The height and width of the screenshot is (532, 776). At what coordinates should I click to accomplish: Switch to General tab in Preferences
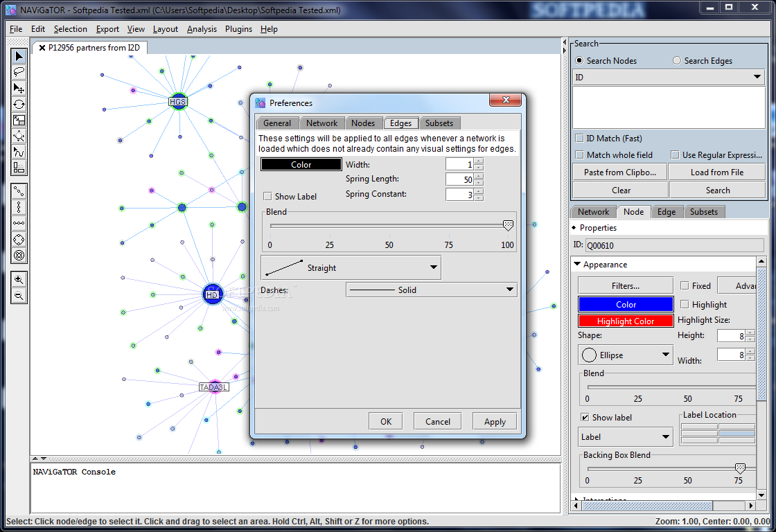(x=277, y=123)
